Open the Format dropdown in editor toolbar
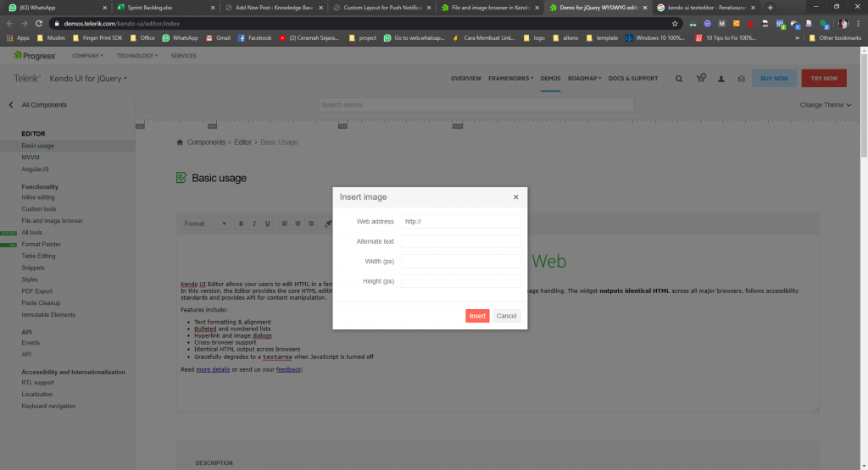868x470 pixels. (x=205, y=224)
